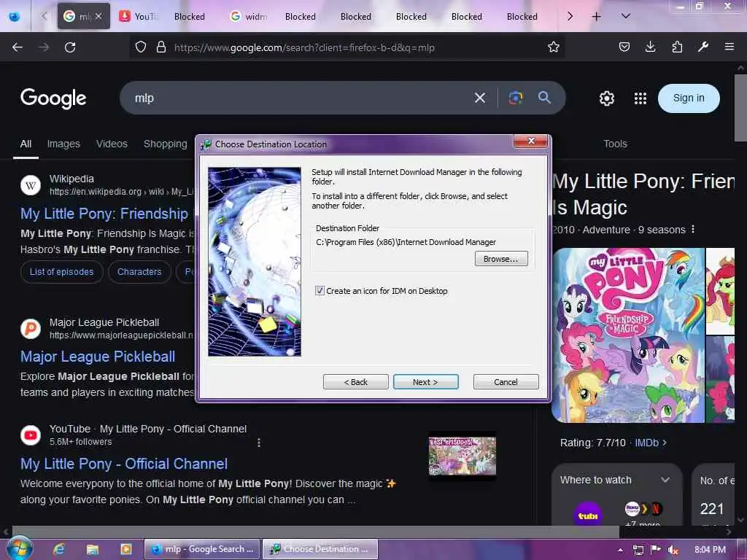747x560 pixels.
Task: Open My Little Pony: Friendship Wikipedia result
Action: click(x=104, y=214)
